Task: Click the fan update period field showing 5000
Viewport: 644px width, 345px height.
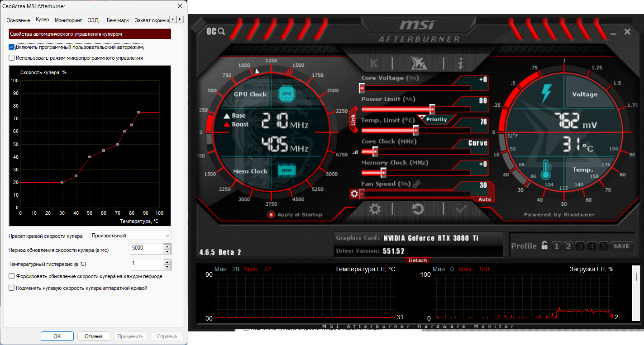Action: tap(147, 249)
